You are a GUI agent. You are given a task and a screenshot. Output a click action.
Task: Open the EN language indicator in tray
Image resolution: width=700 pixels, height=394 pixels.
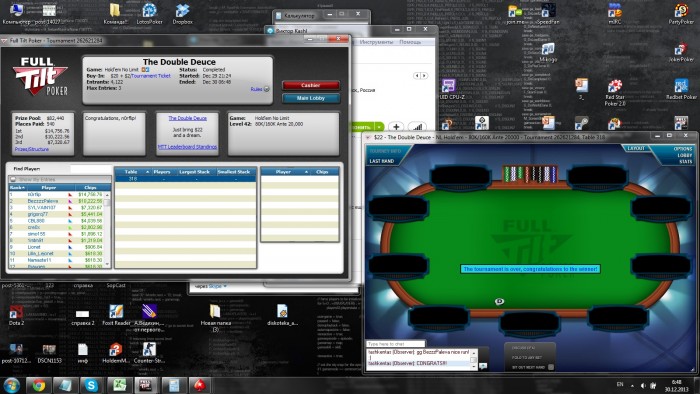(x=620, y=384)
